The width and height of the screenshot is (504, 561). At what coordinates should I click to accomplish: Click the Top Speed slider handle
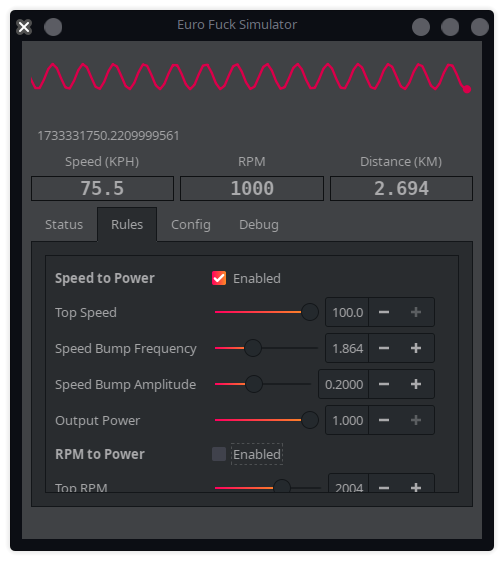[x=310, y=312]
